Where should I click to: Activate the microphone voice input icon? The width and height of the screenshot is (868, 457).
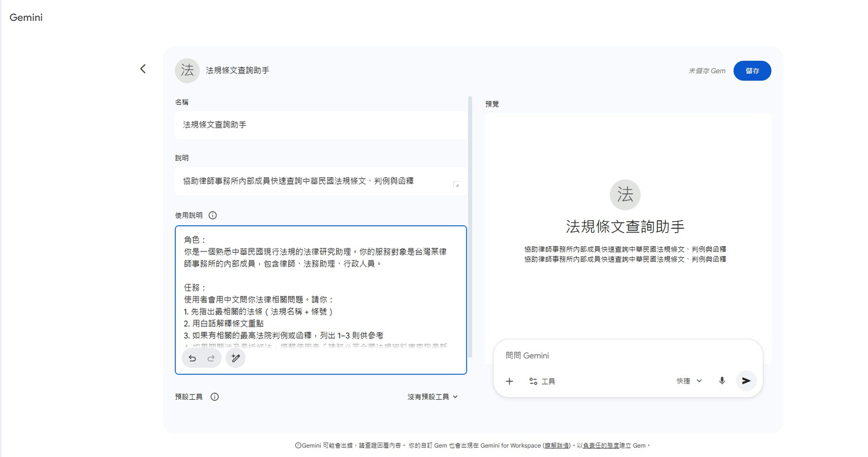coord(722,381)
